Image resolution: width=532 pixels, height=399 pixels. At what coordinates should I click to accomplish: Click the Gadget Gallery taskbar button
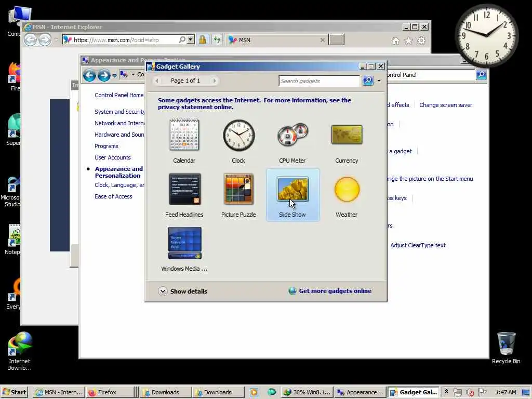(414, 392)
